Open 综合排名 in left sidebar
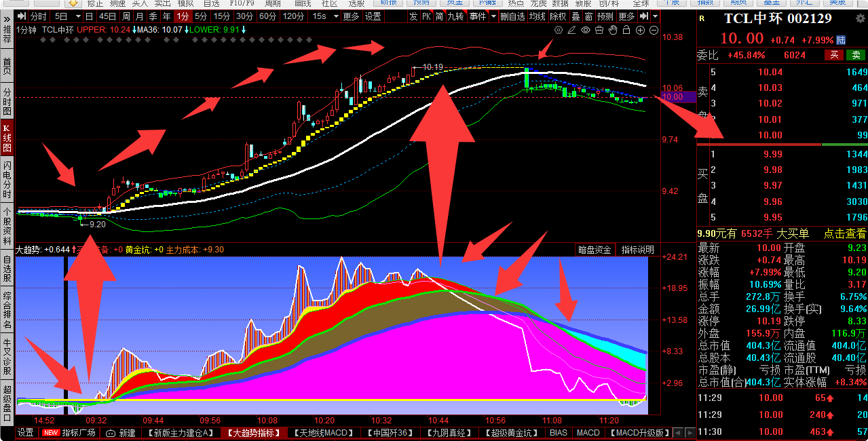868x441 pixels. (7, 311)
